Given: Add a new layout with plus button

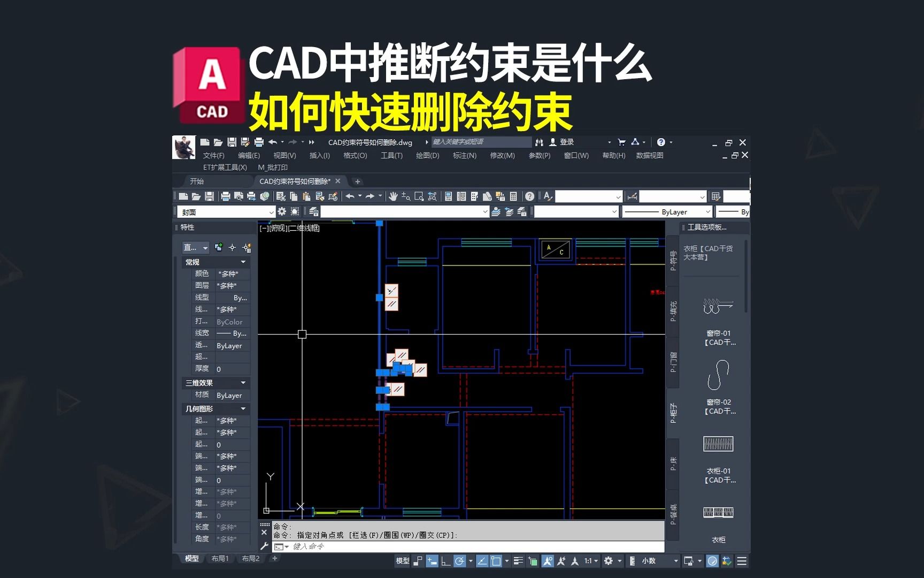Looking at the screenshot, I should click(275, 559).
